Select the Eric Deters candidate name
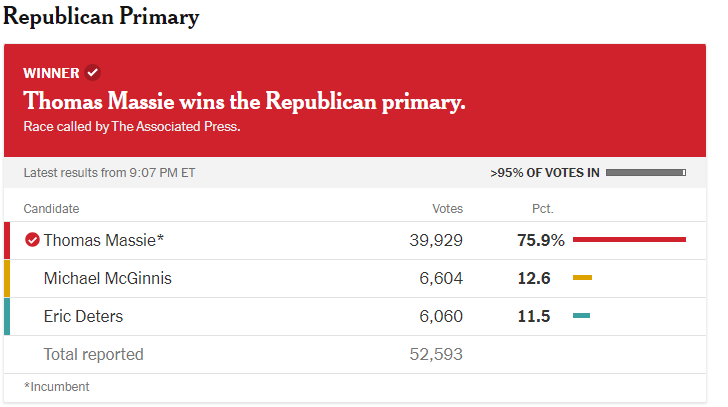The width and height of the screenshot is (728, 407). 83,316
